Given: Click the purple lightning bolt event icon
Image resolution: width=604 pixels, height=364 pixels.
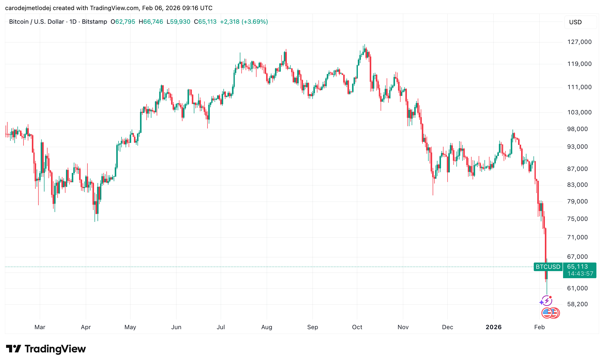Looking at the screenshot, I should click(x=547, y=301).
